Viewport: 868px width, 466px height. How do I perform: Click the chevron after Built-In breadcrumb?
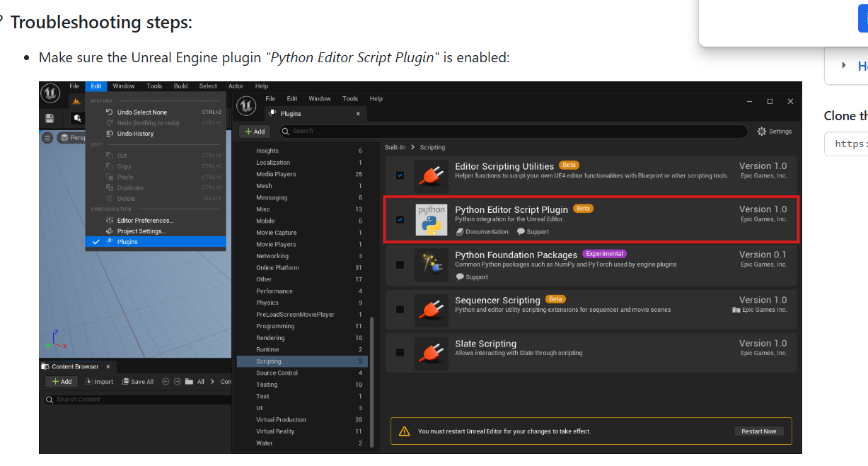click(x=412, y=148)
